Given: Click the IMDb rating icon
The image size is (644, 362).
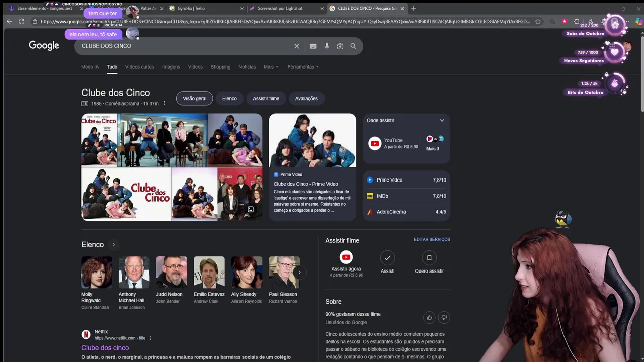Looking at the screenshot, I should pos(370,196).
